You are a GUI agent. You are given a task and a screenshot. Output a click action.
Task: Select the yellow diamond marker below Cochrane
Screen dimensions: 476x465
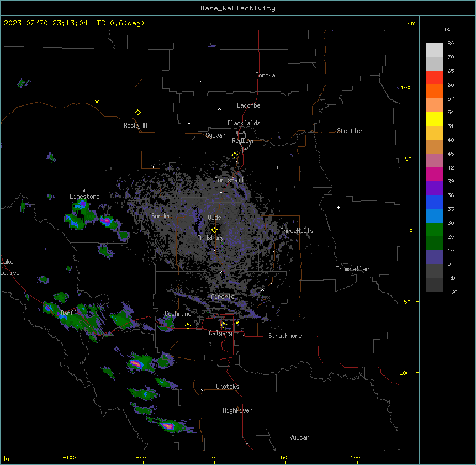(x=188, y=326)
